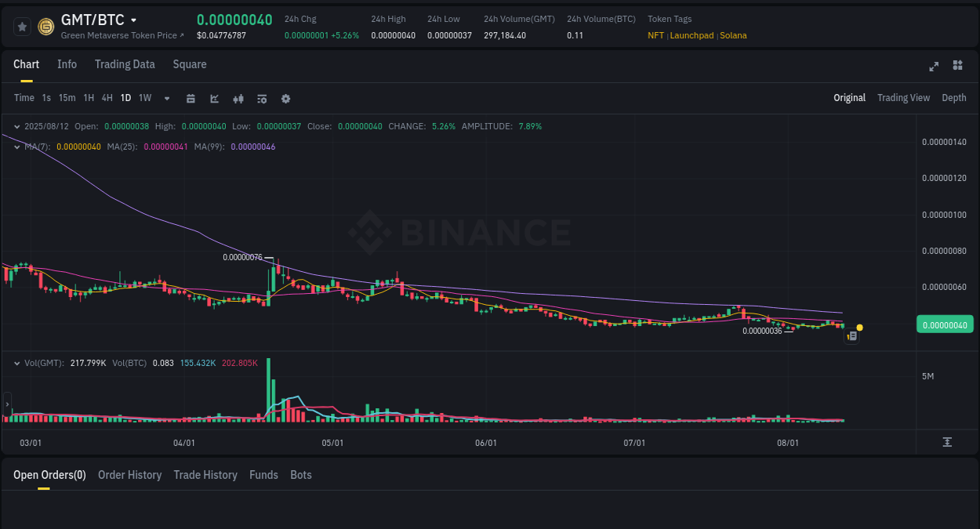Select the 1W timeframe
The height and width of the screenshot is (529, 980).
144,98
